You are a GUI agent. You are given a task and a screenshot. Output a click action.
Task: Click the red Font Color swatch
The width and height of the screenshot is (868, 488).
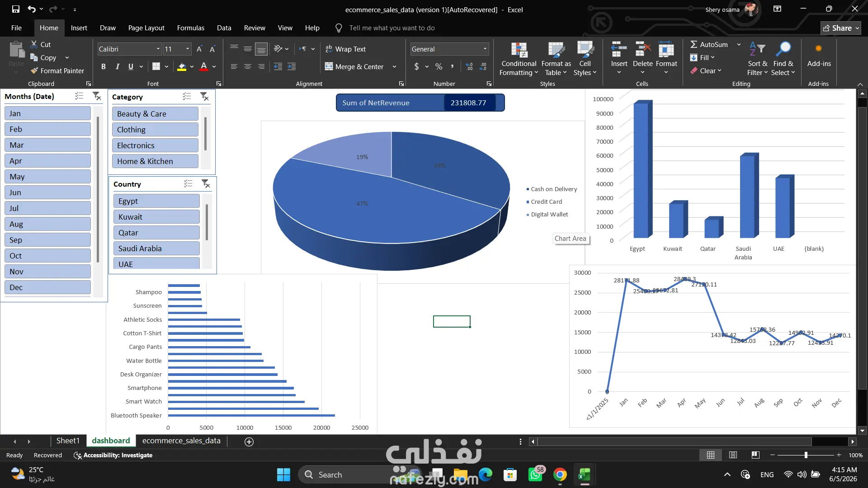click(204, 66)
